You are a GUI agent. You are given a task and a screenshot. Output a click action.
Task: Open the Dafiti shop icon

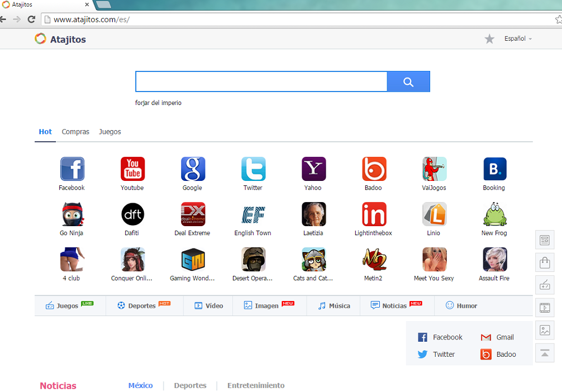pyautogui.click(x=132, y=214)
